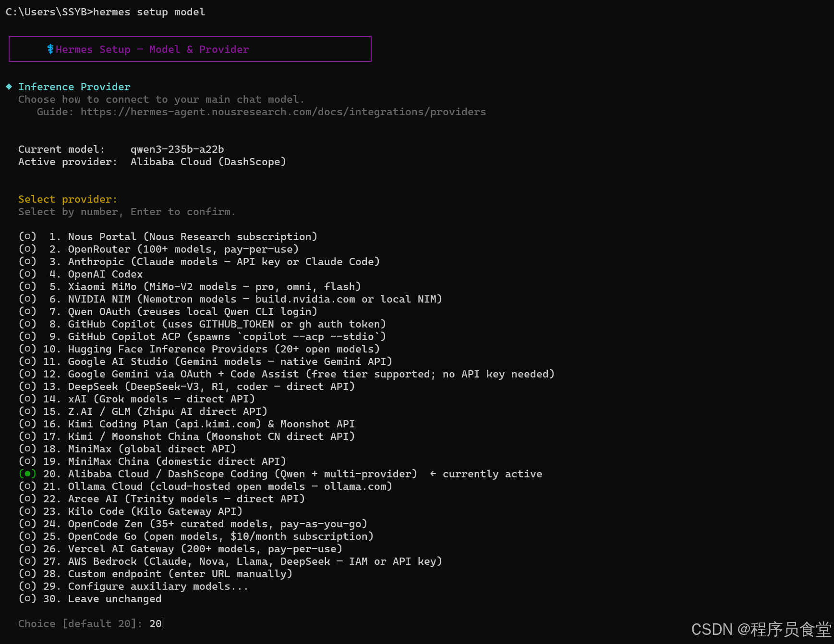
Task: Click the arrow before currently active
Action: pyautogui.click(x=433, y=474)
